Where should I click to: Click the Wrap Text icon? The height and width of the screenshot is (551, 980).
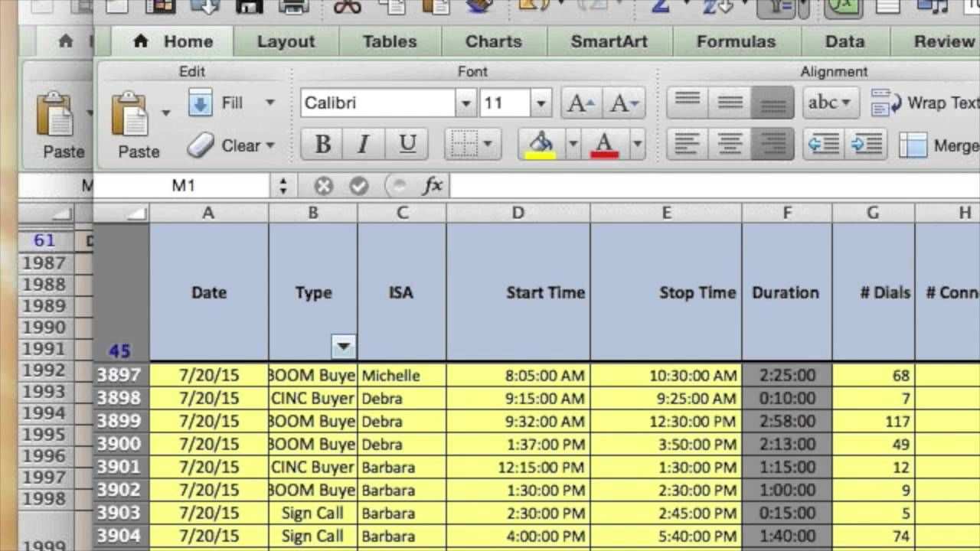click(886, 103)
